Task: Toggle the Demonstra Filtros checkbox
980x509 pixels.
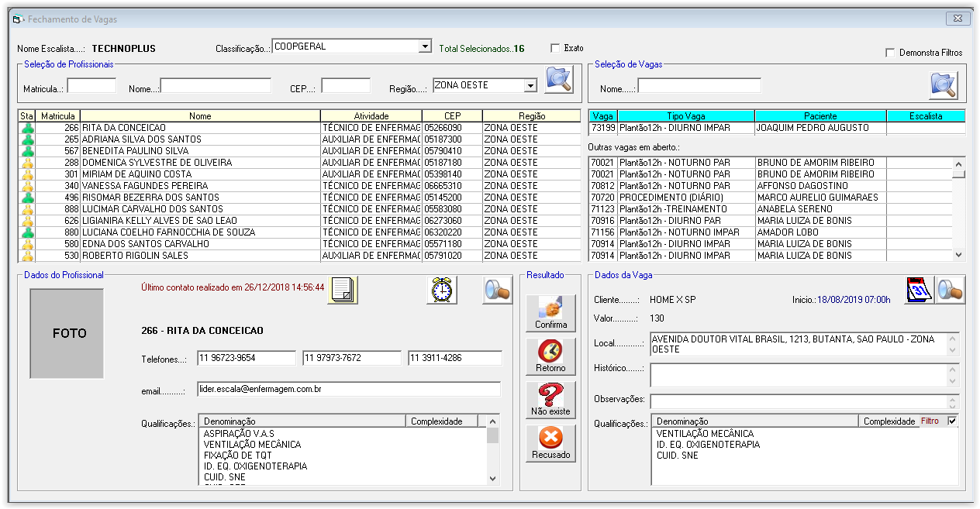Action: [890, 53]
